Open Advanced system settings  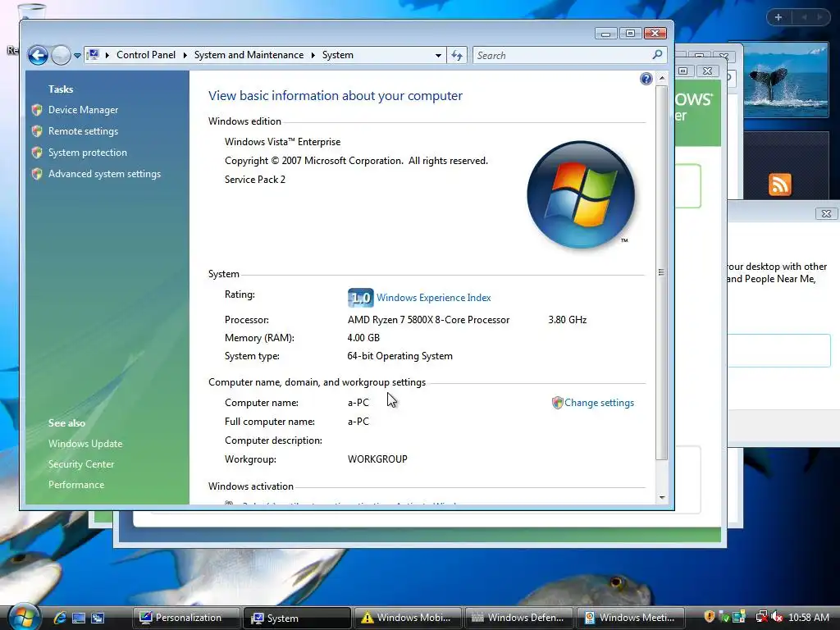tap(104, 174)
